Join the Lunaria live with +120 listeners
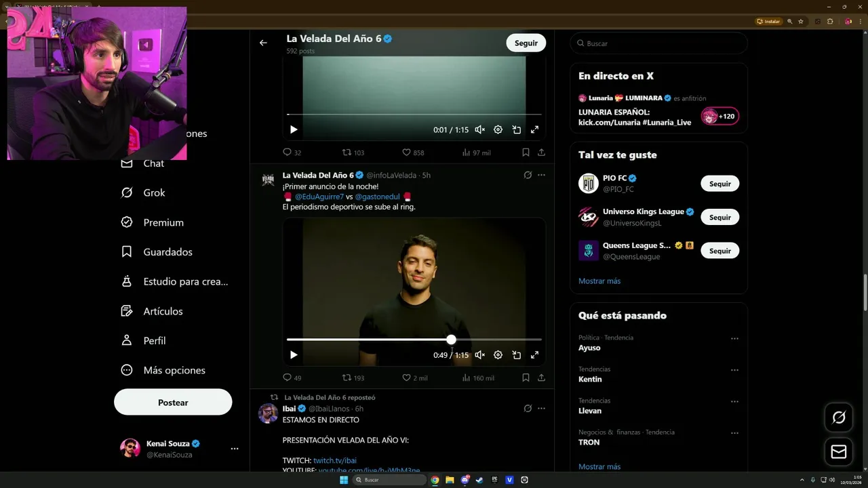This screenshot has height=488, width=868. 719,117
